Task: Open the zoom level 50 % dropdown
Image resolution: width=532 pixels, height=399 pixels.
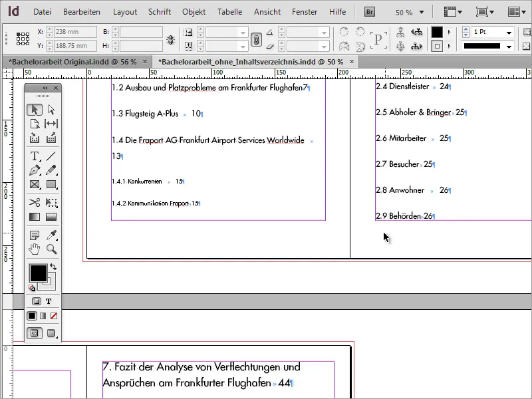Action: (421, 12)
